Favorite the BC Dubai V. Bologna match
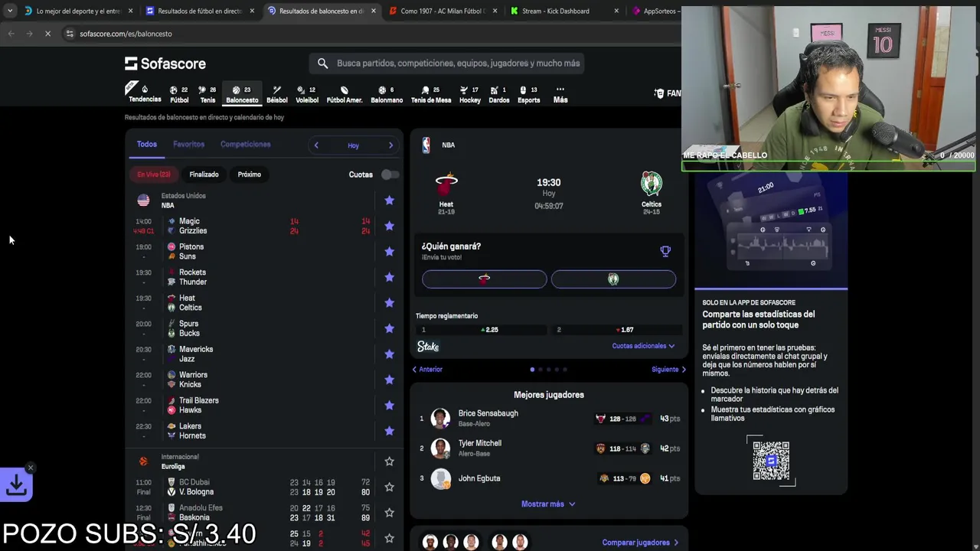 click(389, 487)
